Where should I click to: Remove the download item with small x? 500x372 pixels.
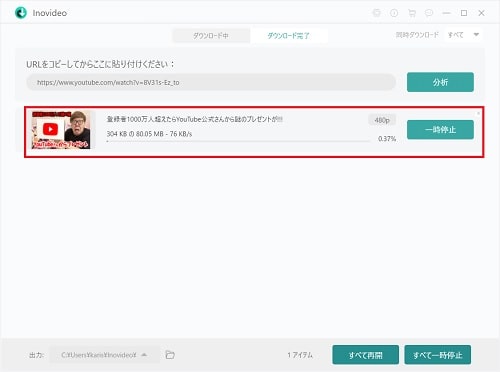tap(479, 114)
